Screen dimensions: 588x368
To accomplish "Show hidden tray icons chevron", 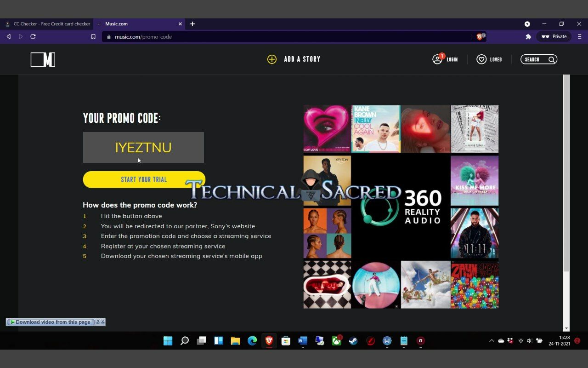I will pyautogui.click(x=492, y=341).
